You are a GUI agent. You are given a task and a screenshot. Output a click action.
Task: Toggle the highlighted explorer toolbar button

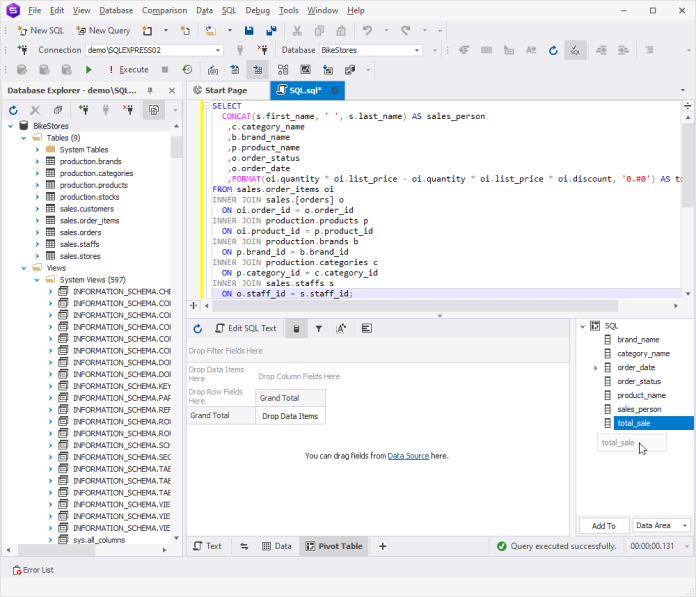tap(154, 110)
